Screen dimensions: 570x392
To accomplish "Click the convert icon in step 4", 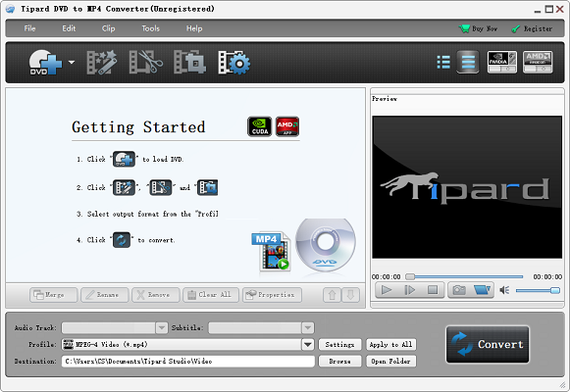I will 122,240.
